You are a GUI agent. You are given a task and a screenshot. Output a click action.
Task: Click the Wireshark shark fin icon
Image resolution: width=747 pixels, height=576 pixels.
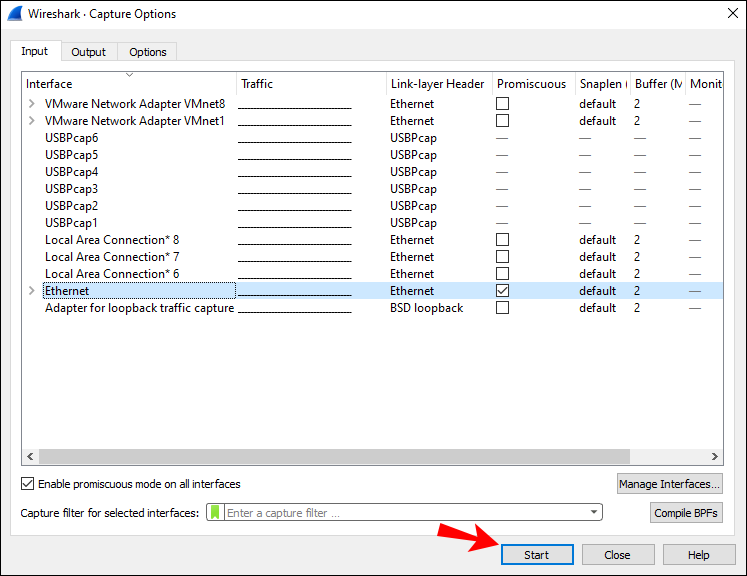[15, 13]
